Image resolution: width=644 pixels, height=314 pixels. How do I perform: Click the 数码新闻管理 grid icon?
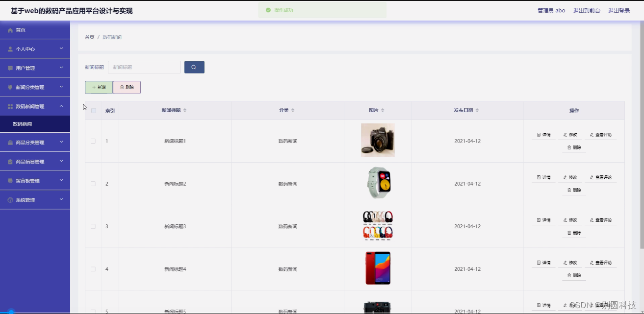click(10, 106)
